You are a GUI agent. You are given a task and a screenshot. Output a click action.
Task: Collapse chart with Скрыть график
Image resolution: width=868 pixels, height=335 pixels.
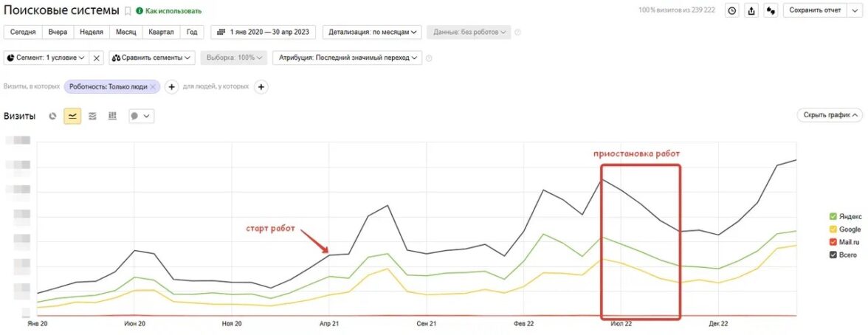[830, 115]
